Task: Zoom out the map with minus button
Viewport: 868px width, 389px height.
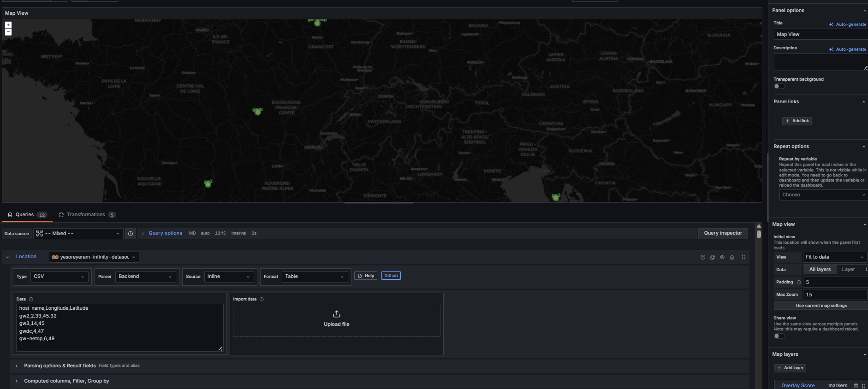Action: pos(8,32)
